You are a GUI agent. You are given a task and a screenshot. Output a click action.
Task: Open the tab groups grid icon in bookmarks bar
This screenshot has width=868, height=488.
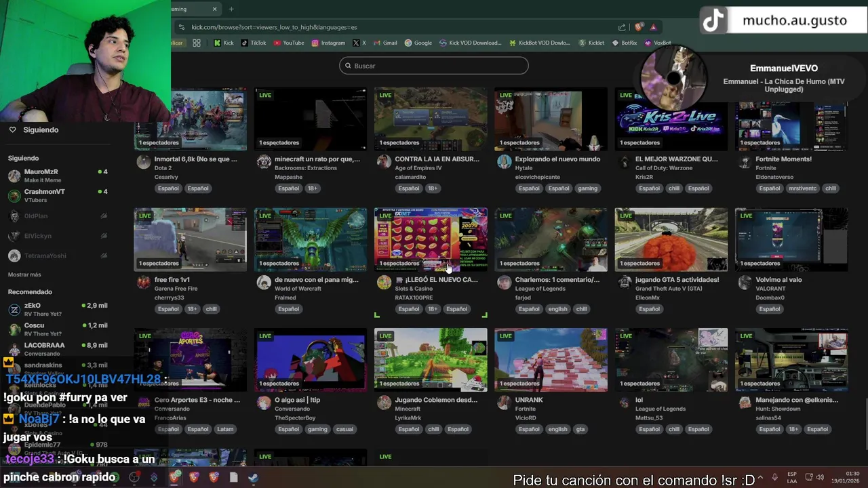tap(197, 43)
